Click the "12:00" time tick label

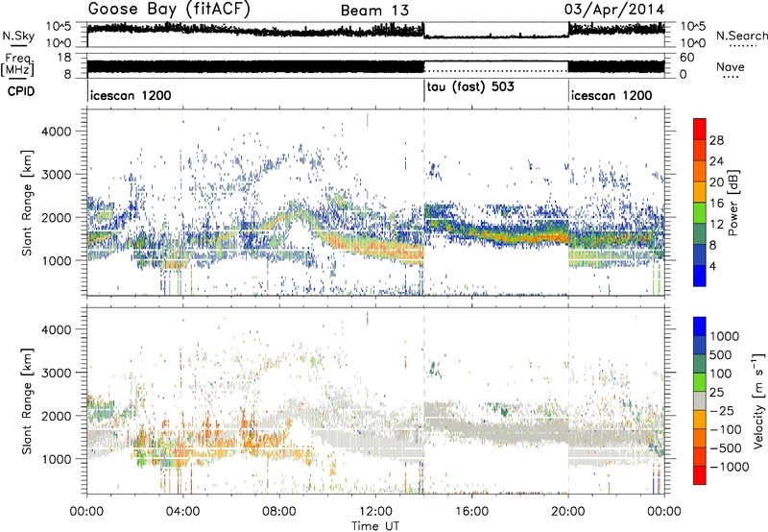(375, 512)
